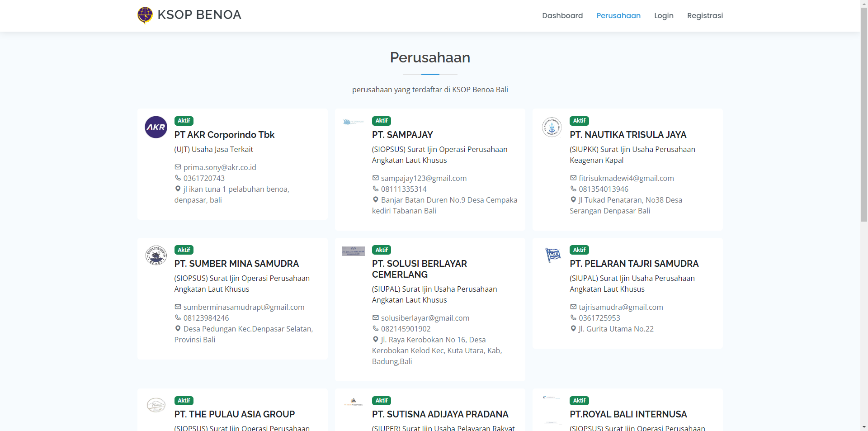Open the Dashboard menu item
868x431 pixels.
click(x=562, y=15)
